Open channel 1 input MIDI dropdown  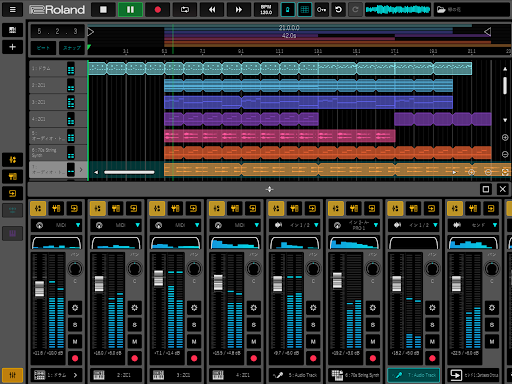(56, 225)
